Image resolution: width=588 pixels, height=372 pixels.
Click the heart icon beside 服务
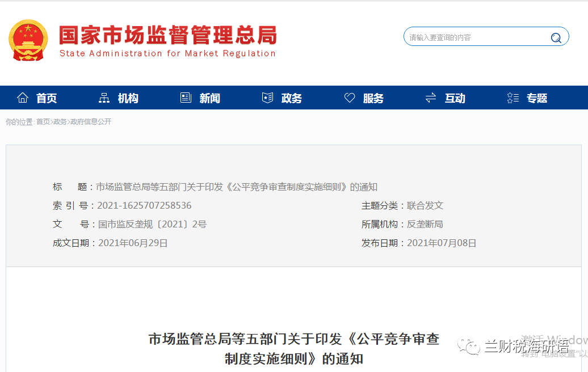350,98
